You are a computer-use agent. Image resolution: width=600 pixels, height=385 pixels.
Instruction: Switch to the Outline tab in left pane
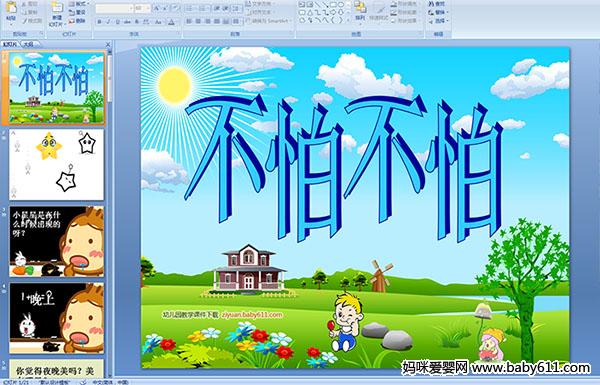(x=26, y=44)
